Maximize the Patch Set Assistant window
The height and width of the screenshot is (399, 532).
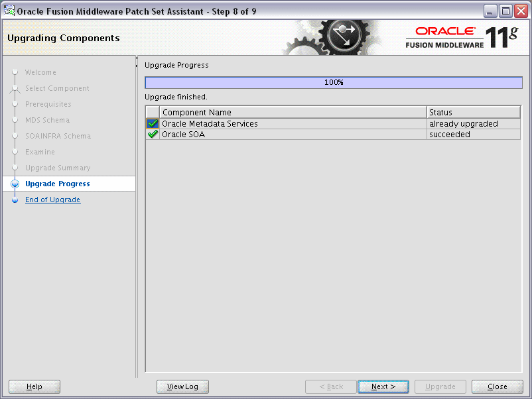tap(505, 11)
